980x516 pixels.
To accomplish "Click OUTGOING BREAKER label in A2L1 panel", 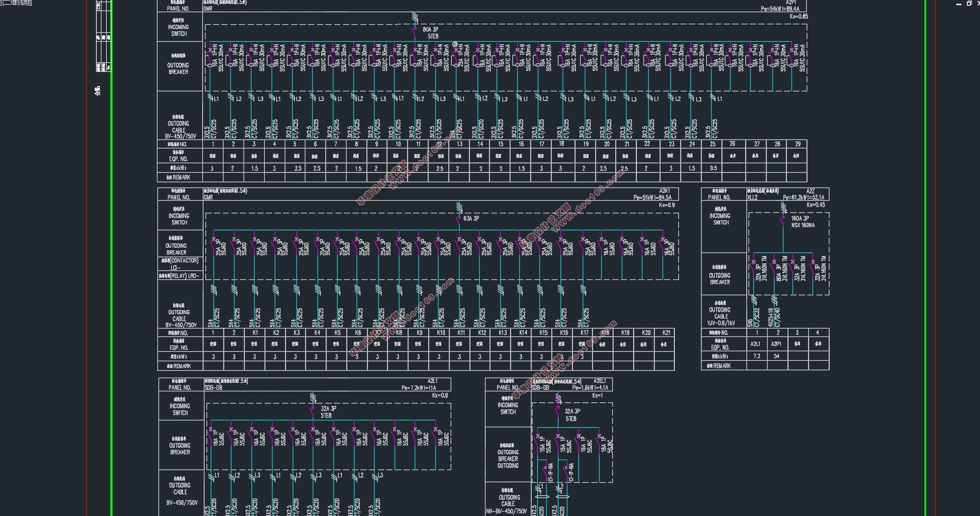I will point(180,449).
